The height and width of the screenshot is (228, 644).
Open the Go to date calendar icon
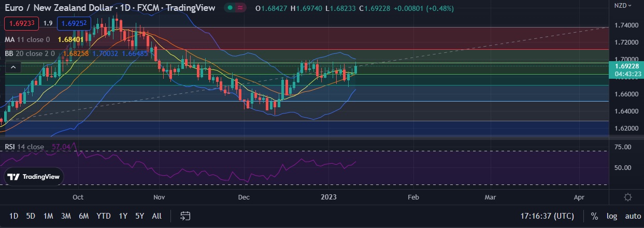tap(186, 216)
